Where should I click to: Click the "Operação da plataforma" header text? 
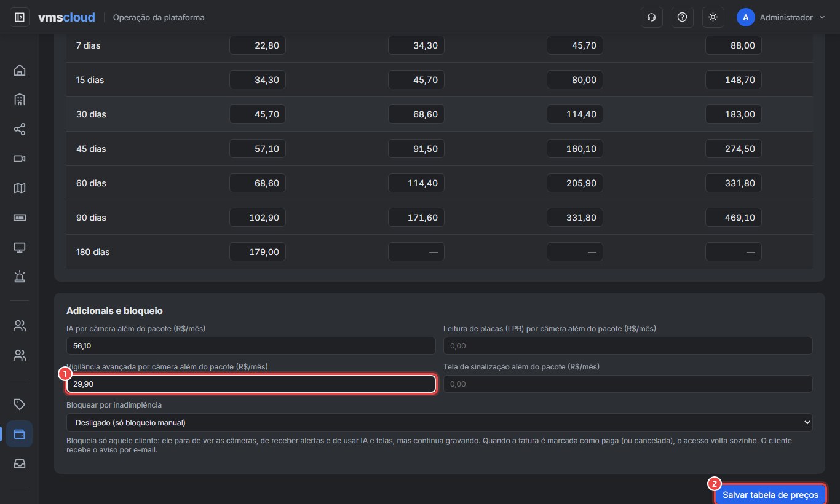click(x=159, y=17)
